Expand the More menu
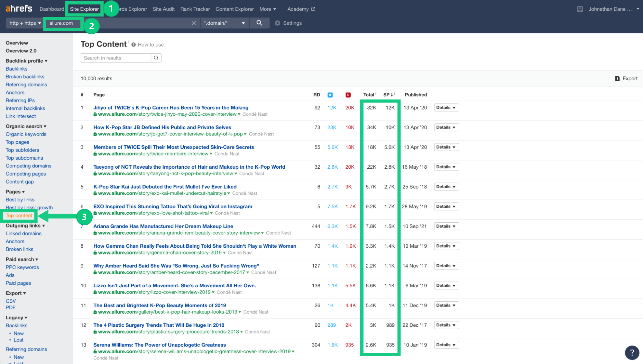The width and height of the screenshot is (643, 364). click(268, 9)
